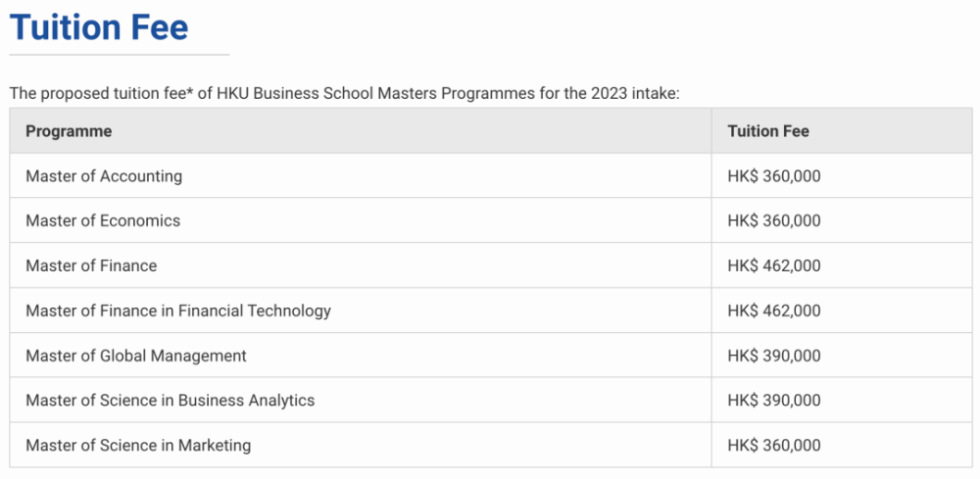Click the Global Management fee HK$ 390,000
The width and height of the screenshot is (980, 479).
coord(774,356)
